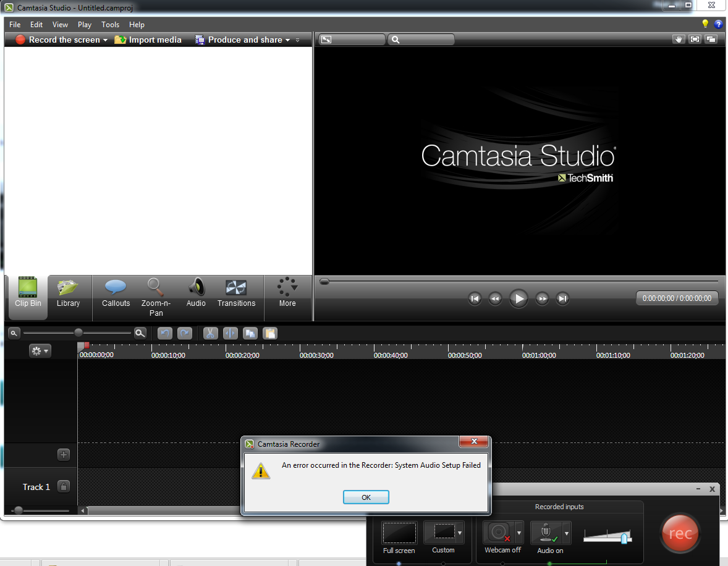Click OK in the error dialog

pyautogui.click(x=366, y=497)
